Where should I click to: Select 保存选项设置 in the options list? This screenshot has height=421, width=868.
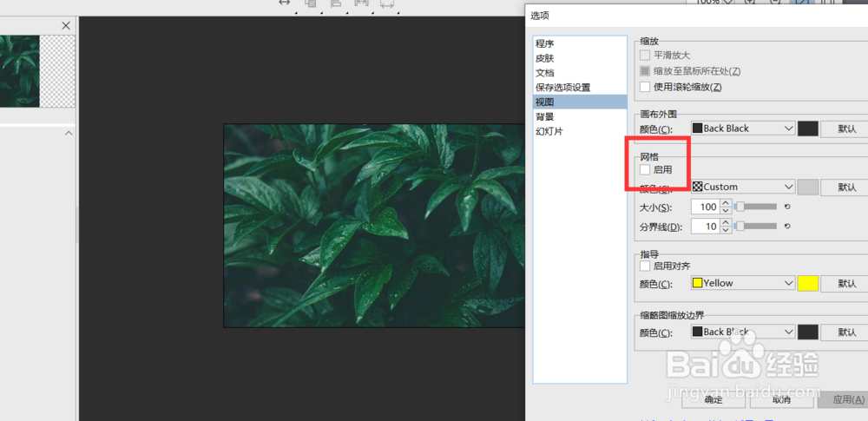(580, 88)
